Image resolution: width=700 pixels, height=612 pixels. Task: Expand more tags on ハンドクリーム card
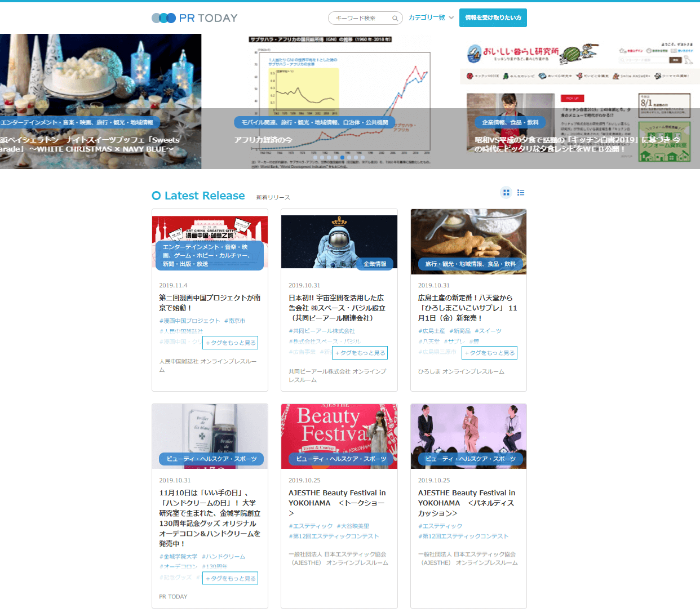pos(231,578)
